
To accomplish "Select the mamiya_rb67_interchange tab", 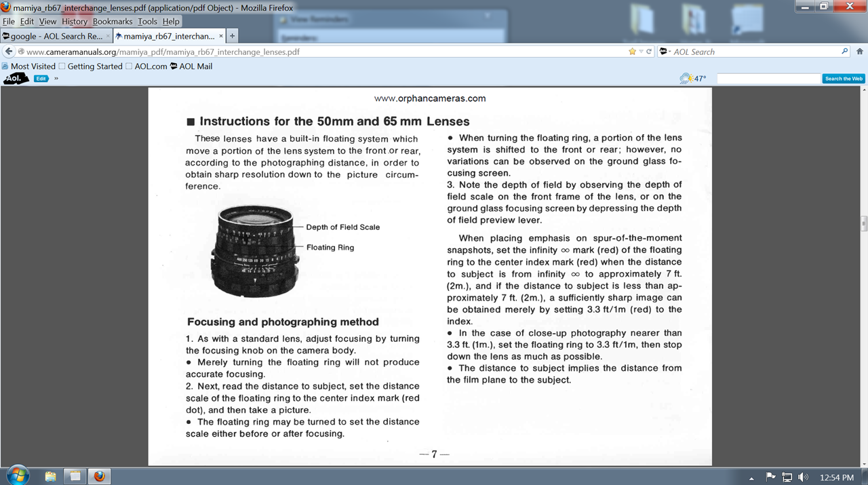I will click(170, 36).
